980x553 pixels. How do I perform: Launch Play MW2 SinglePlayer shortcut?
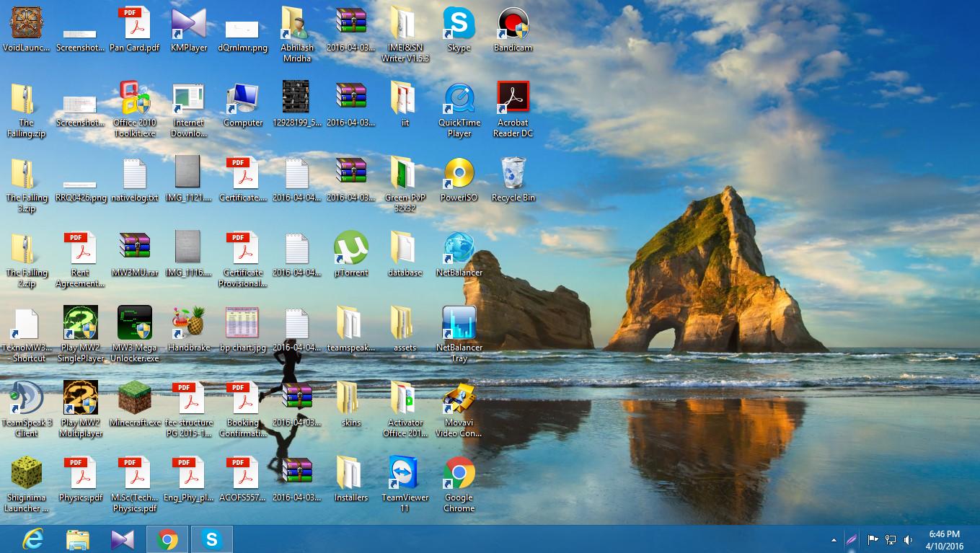(x=81, y=335)
